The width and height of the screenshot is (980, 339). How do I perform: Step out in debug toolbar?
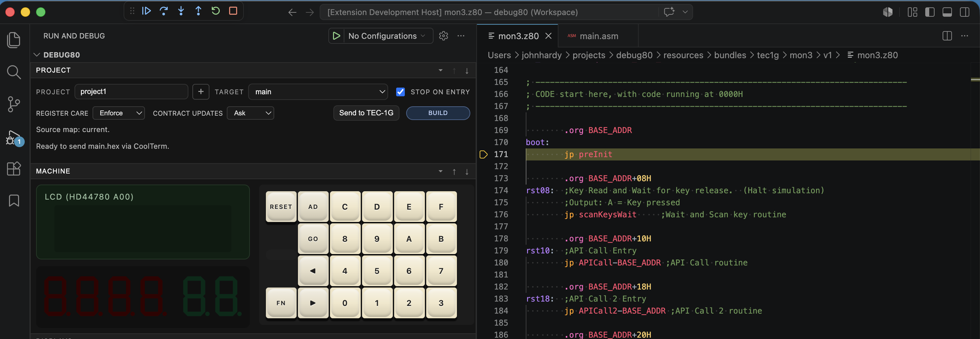pos(198,11)
